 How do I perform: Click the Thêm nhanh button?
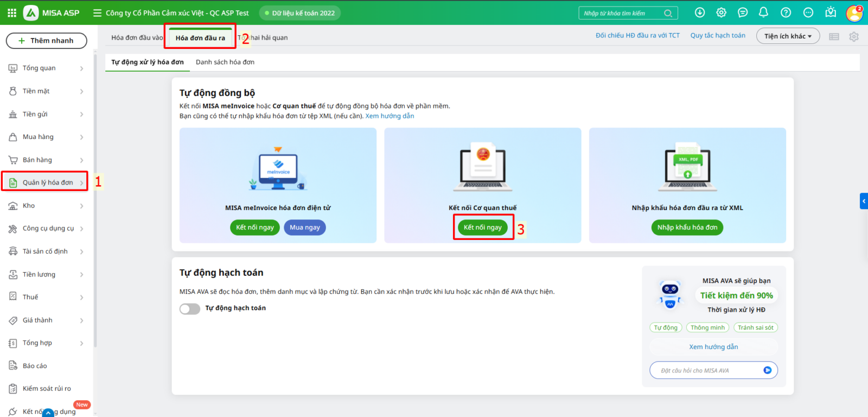click(x=46, y=41)
